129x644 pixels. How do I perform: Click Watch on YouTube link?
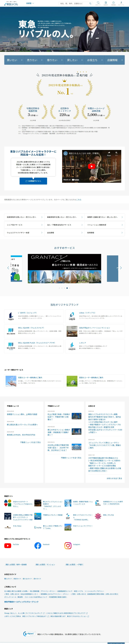[71, 180]
